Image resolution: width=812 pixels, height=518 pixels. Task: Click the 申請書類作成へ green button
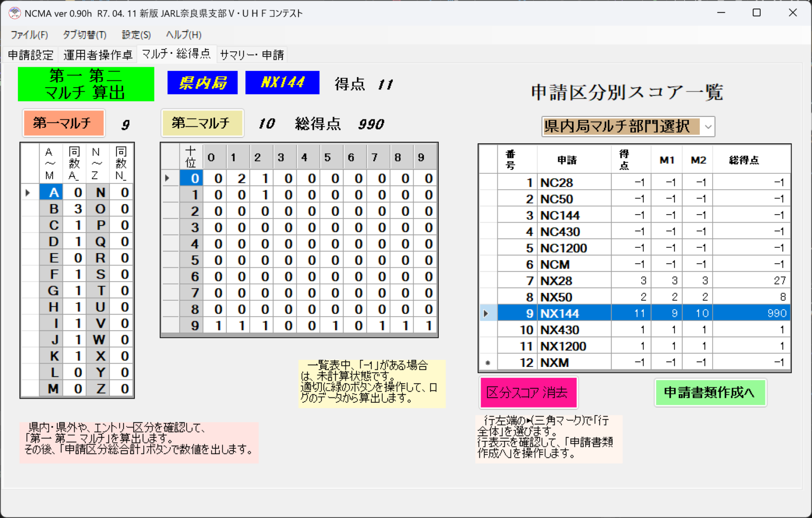[710, 393]
